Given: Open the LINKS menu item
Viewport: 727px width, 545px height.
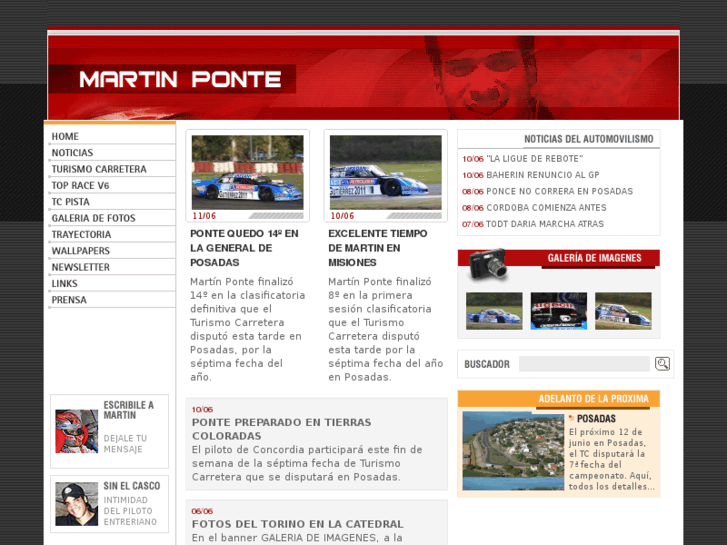Looking at the screenshot, I should (64, 283).
